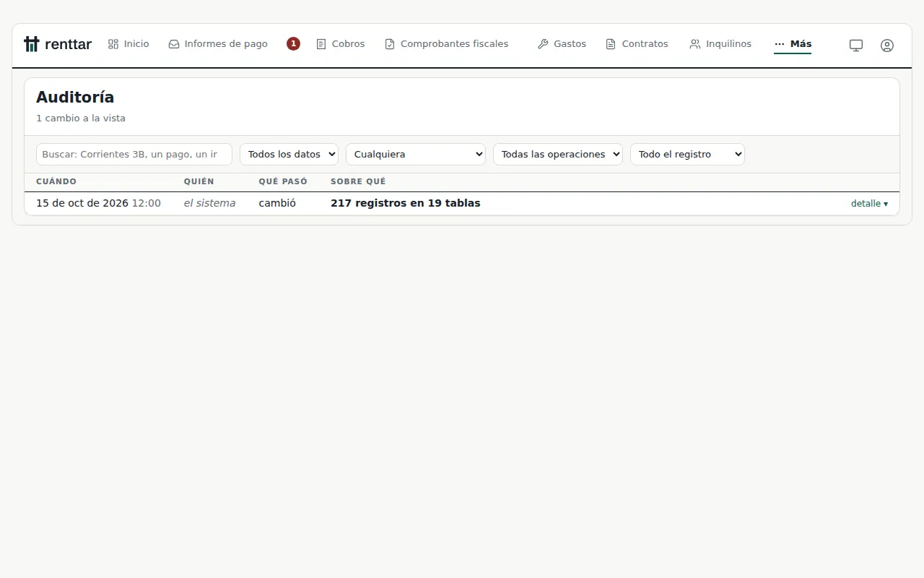Go to the Inicio tab
The width and height of the screenshot is (924, 578).
pos(128,44)
